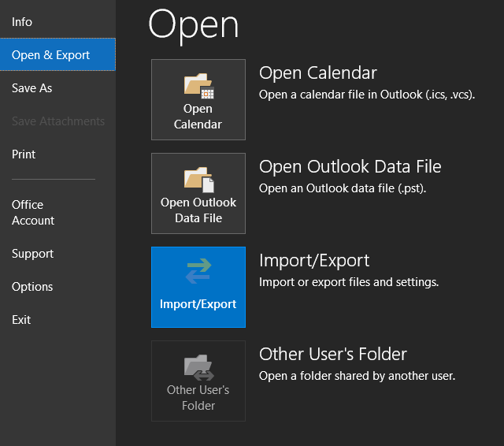Open the Info section
The width and height of the screenshot is (504, 446).
coord(22,22)
